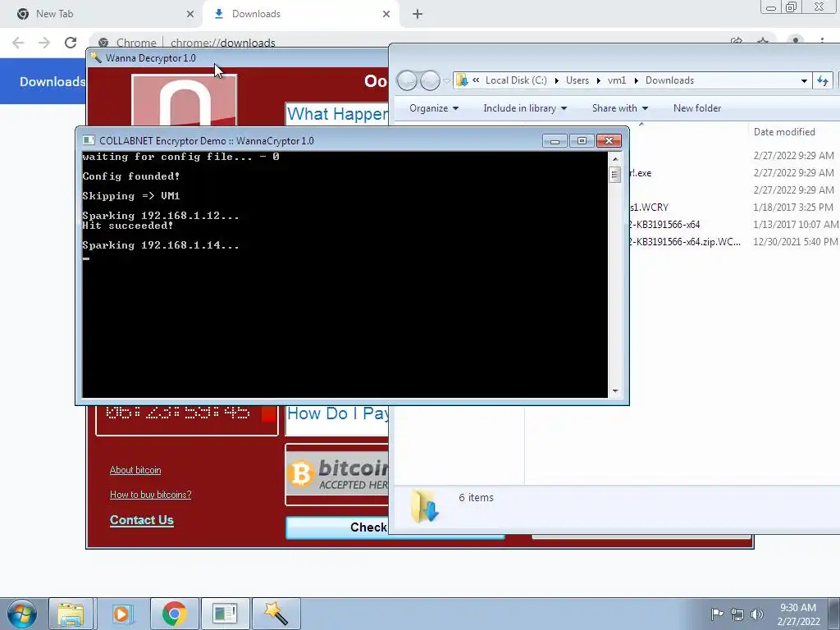Click the Downloads folder icon in details pane

[x=426, y=506]
